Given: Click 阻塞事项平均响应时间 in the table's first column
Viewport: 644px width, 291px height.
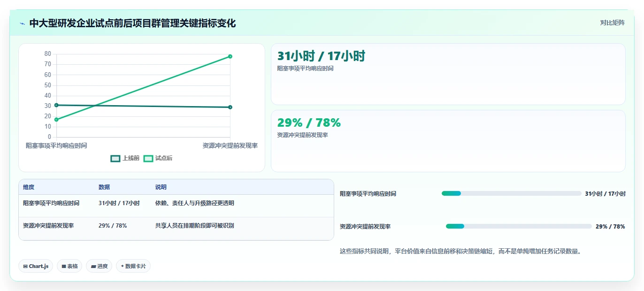Looking at the screenshot, I should tap(51, 203).
